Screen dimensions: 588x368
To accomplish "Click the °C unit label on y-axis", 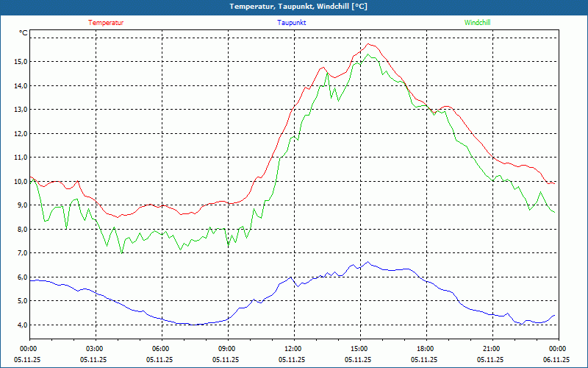I will pyautogui.click(x=24, y=32).
